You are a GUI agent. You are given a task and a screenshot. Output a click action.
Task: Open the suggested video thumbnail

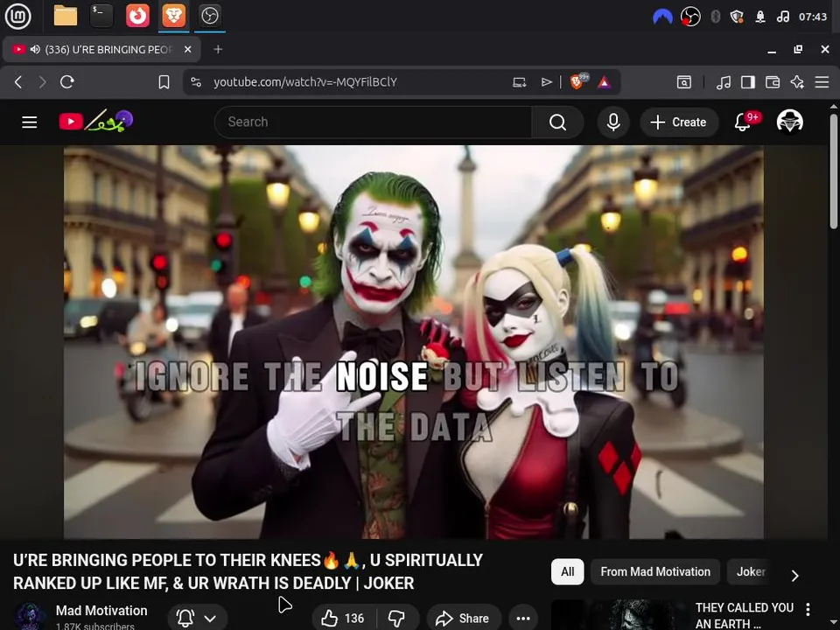[619, 615]
